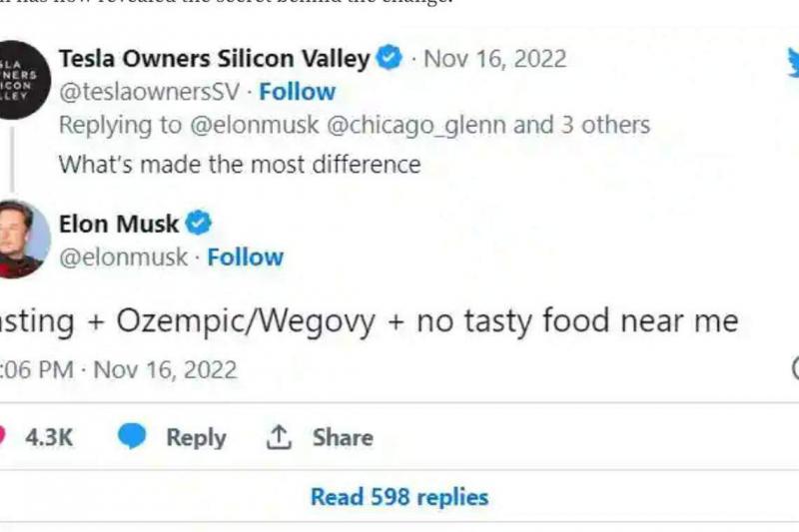Click the @teslaownersSV handle
The width and height of the screenshot is (799, 532).
pos(149,92)
